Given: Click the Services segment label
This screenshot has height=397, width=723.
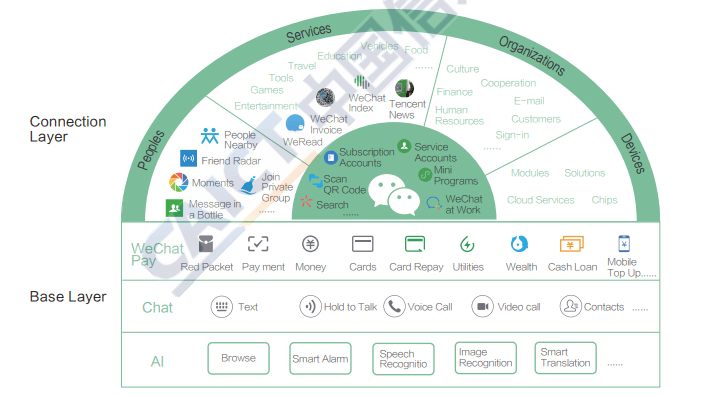Looking at the screenshot, I should coord(308,33).
